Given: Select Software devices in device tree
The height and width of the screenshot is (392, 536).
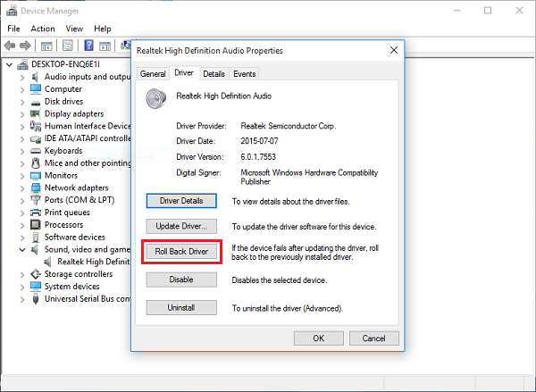Looking at the screenshot, I should [74, 238].
